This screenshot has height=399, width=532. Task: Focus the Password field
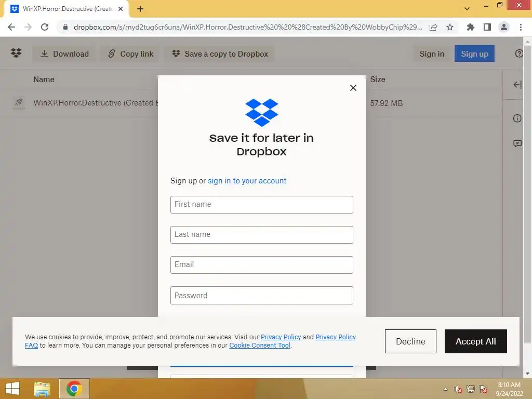click(x=262, y=296)
